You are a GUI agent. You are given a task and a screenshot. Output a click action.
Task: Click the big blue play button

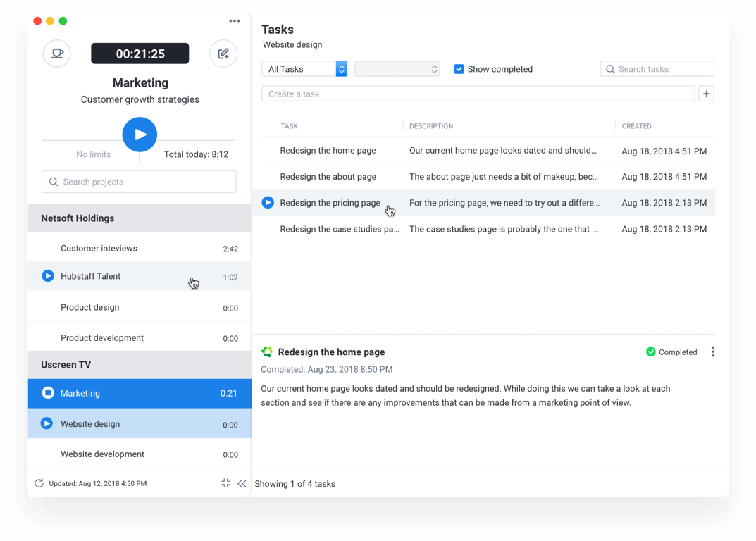pos(140,134)
